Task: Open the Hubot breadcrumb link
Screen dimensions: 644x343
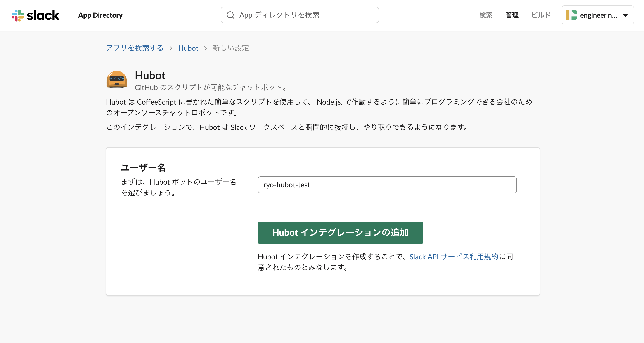Action: 188,48
